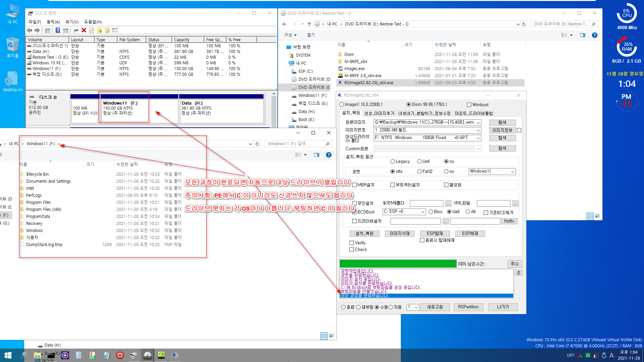Toggle the preview pane in DVD drive Explorer
The width and height of the screenshot is (644, 362).
pos(582,35)
